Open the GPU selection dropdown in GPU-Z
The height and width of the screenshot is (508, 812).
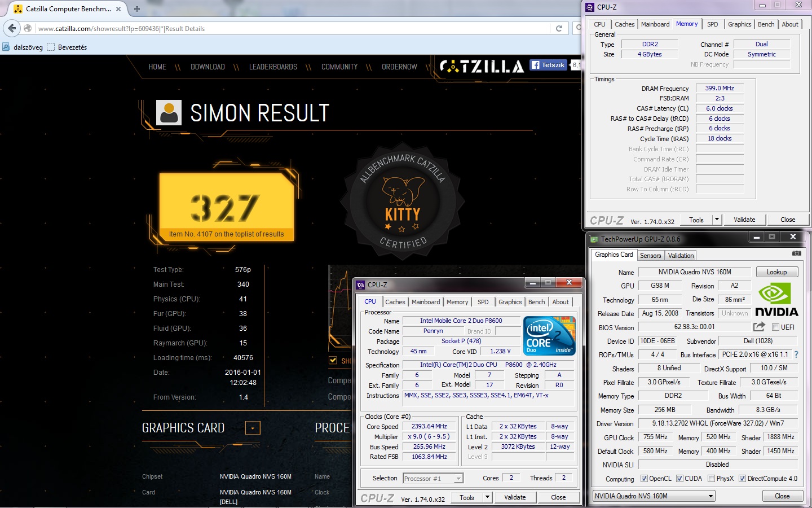pos(654,496)
